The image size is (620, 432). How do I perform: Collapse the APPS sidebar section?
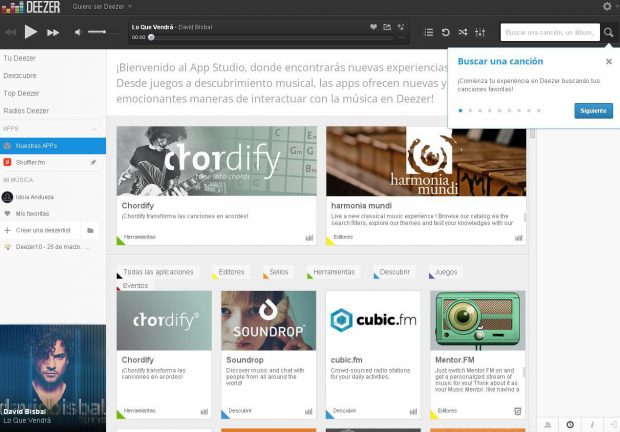[94, 129]
